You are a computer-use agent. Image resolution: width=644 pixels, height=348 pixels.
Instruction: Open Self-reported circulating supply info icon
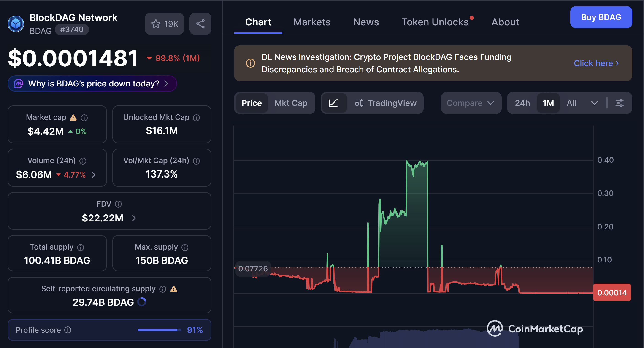click(163, 289)
